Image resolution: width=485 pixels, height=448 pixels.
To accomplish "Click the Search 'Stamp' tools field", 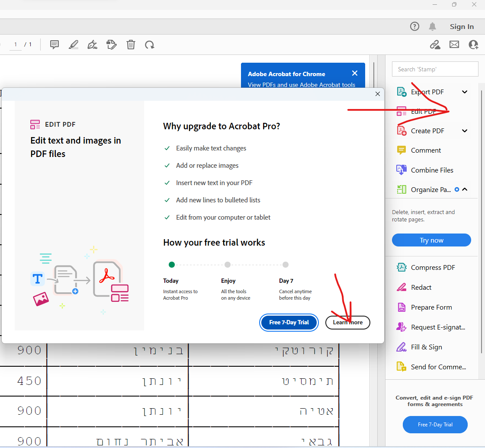I will [x=435, y=69].
